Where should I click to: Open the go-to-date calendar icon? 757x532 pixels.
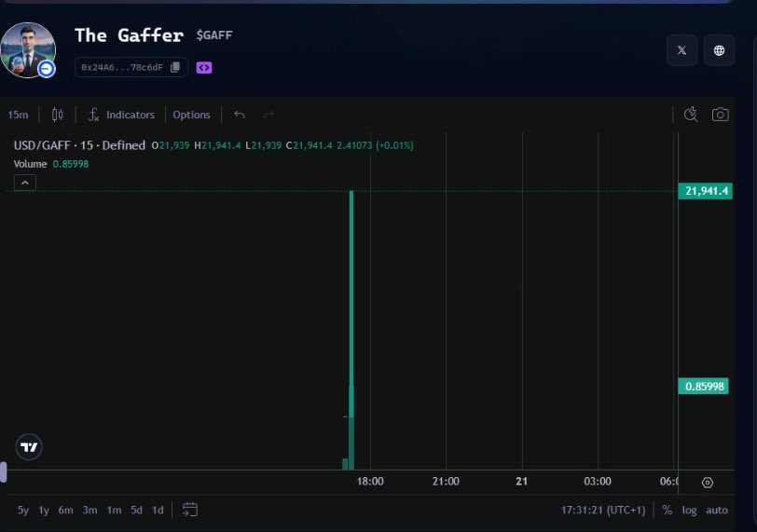(x=190, y=510)
